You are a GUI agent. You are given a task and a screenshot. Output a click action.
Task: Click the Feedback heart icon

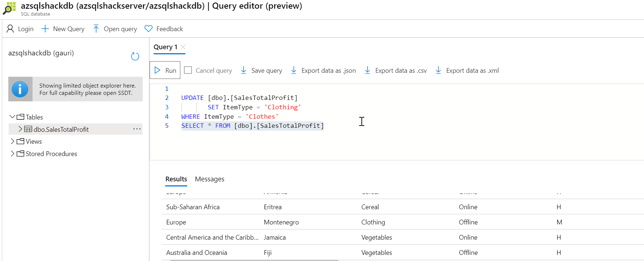tap(149, 29)
